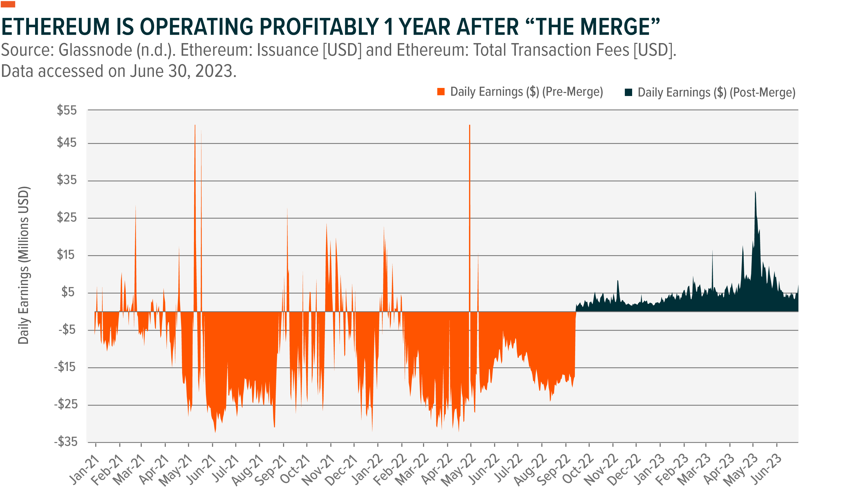Click the -$25 y-axis label

pyautogui.click(x=66, y=404)
